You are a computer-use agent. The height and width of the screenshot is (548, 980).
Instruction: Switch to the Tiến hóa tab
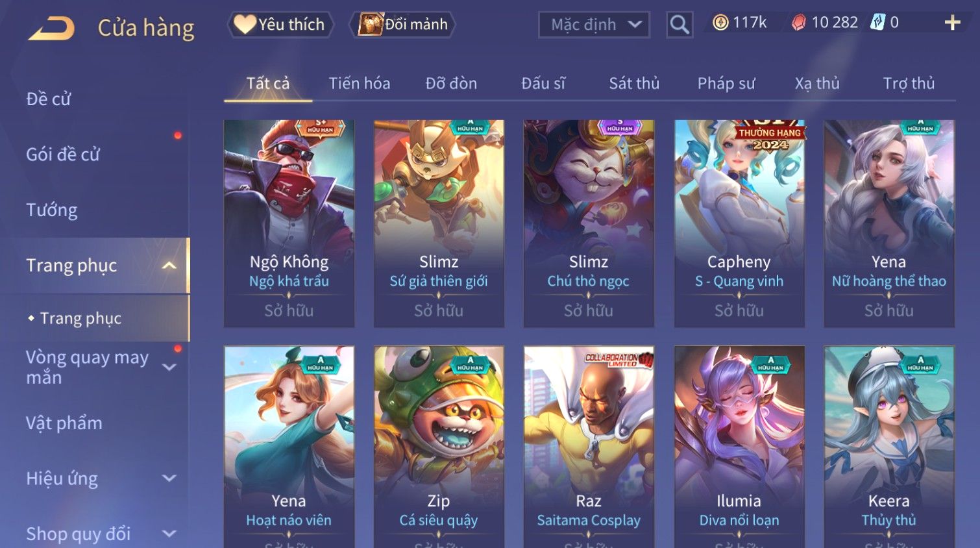[x=360, y=83]
